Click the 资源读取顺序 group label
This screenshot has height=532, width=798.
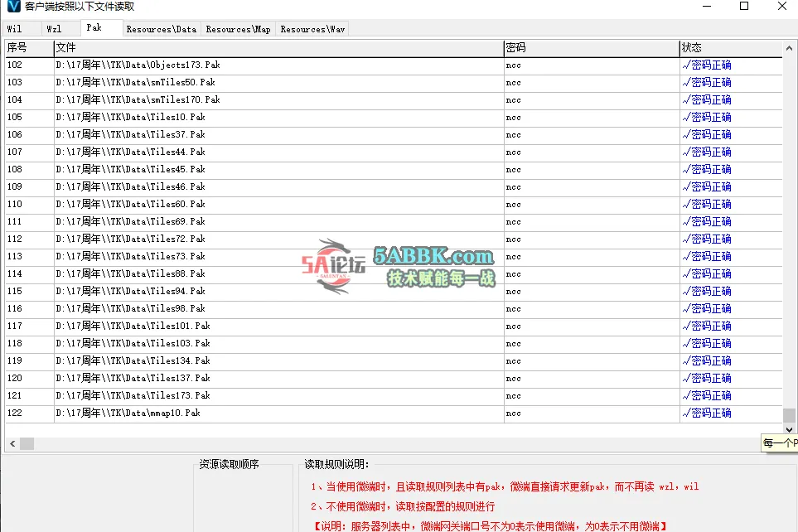click(x=229, y=464)
